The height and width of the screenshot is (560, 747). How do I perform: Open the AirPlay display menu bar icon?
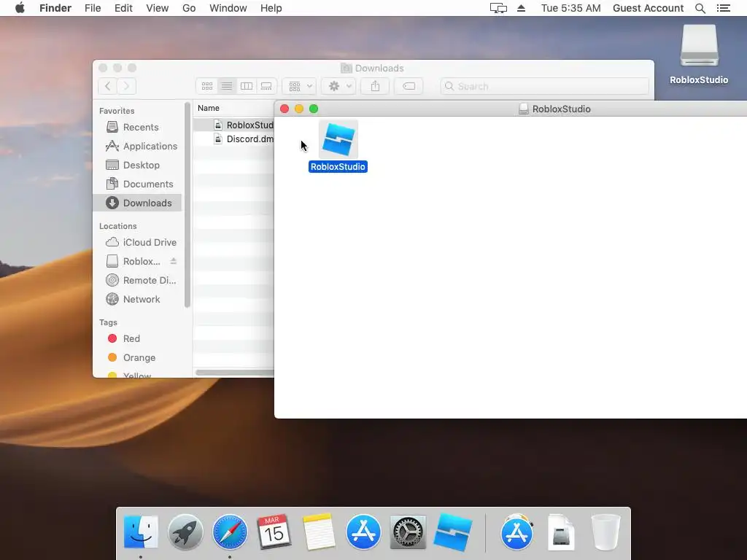coord(498,8)
